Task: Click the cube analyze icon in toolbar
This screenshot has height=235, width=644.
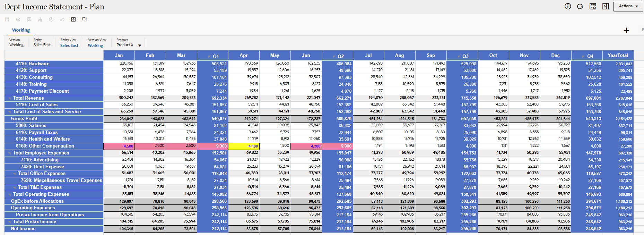Action: [18, 19]
